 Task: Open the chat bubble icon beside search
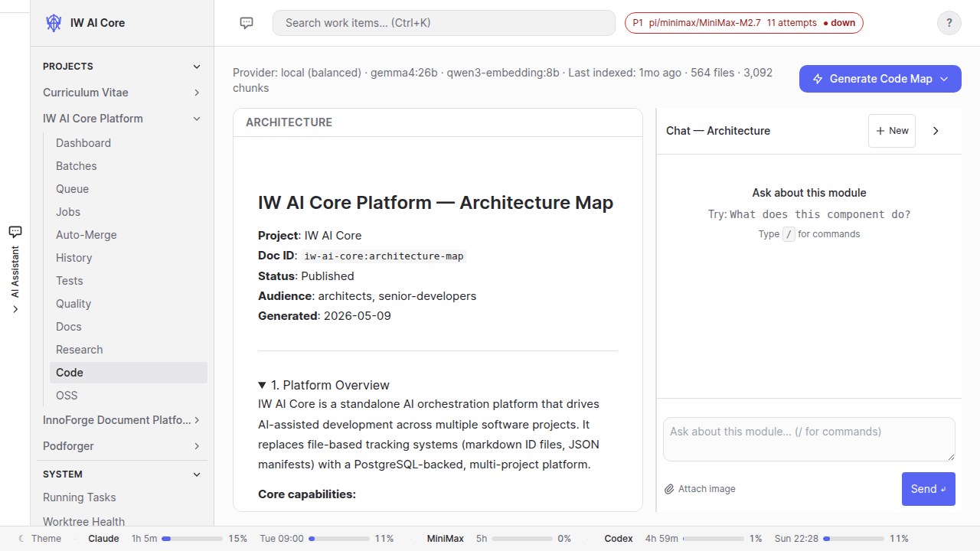[247, 23]
